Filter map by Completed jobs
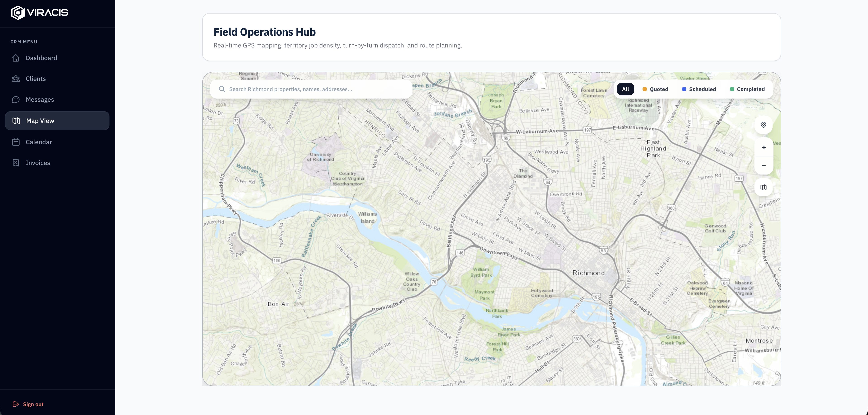The height and width of the screenshot is (415, 868). (x=747, y=89)
